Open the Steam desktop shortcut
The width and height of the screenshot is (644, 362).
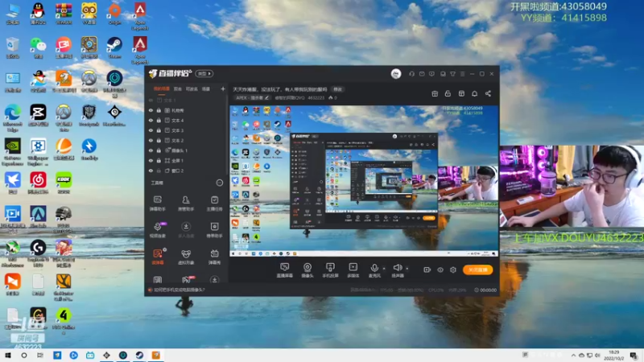[x=114, y=47]
